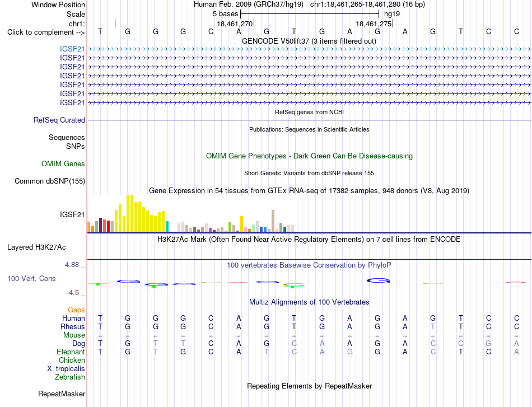Select the Human alignment row label
Viewport: 532px width, 407px height.
point(73,319)
